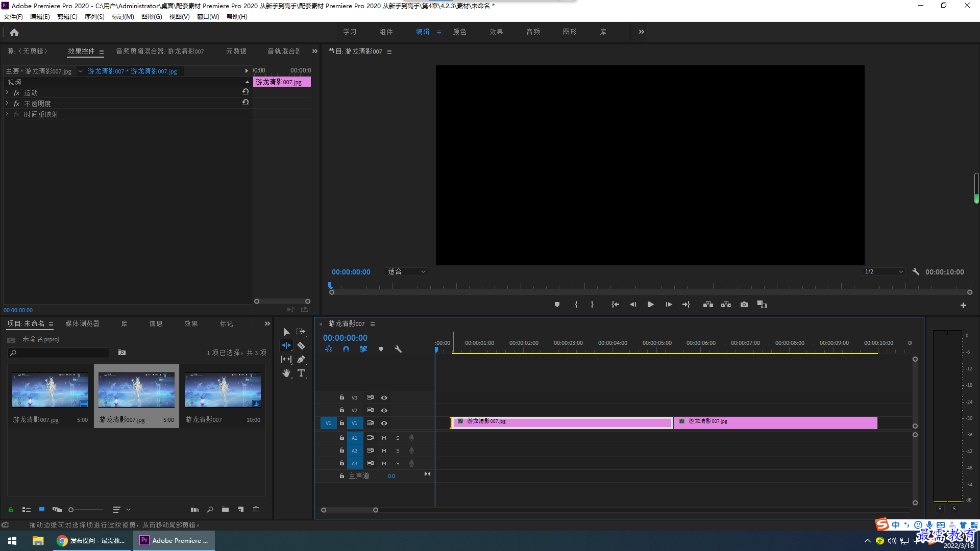Click Go to In point button
Viewport: 980px width, 551px height.
(616, 305)
